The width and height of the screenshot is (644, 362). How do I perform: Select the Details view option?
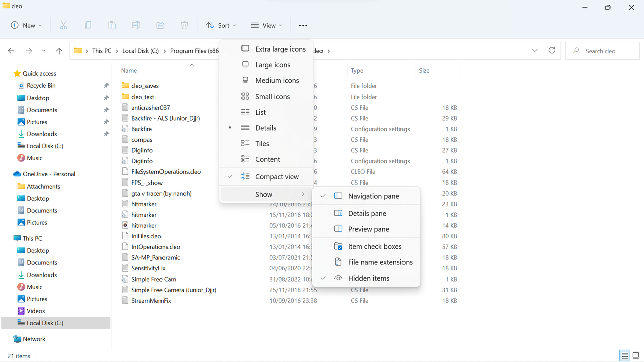(x=267, y=128)
